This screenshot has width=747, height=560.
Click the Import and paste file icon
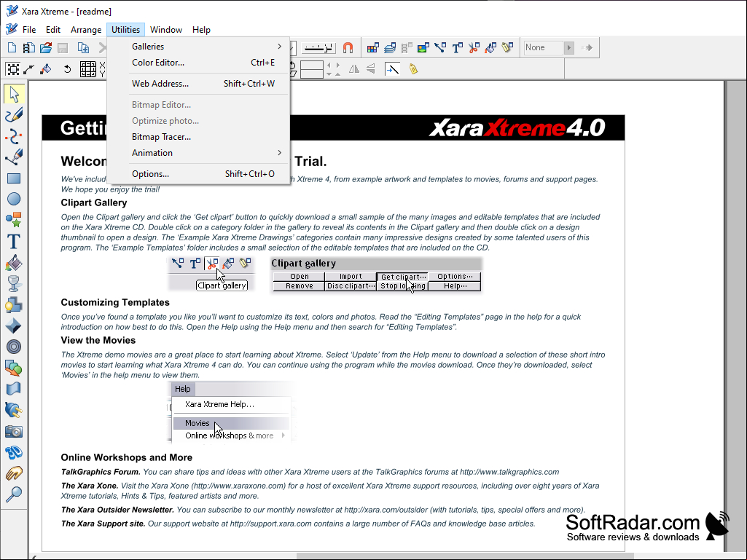click(83, 47)
